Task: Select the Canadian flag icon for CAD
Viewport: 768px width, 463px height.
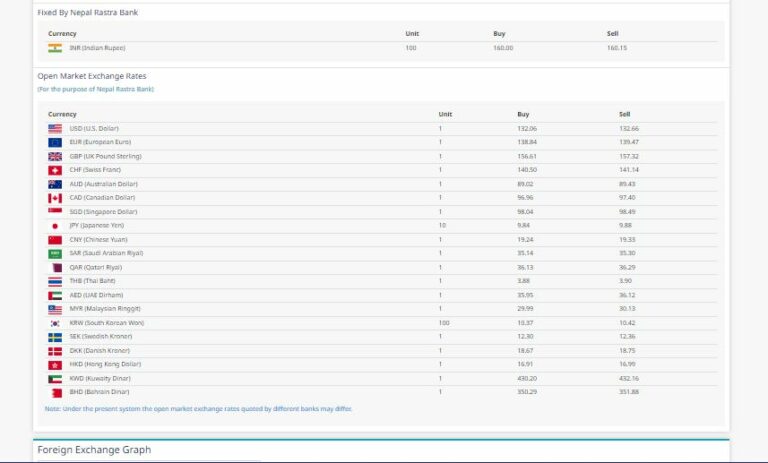Action: (x=55, y=198)
